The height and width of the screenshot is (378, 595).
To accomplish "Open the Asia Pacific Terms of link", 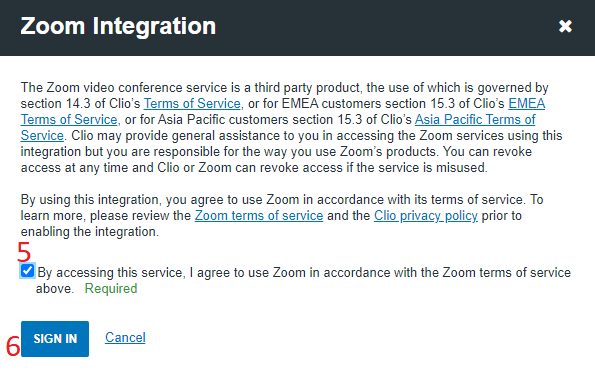I will [x=475, y=120].
